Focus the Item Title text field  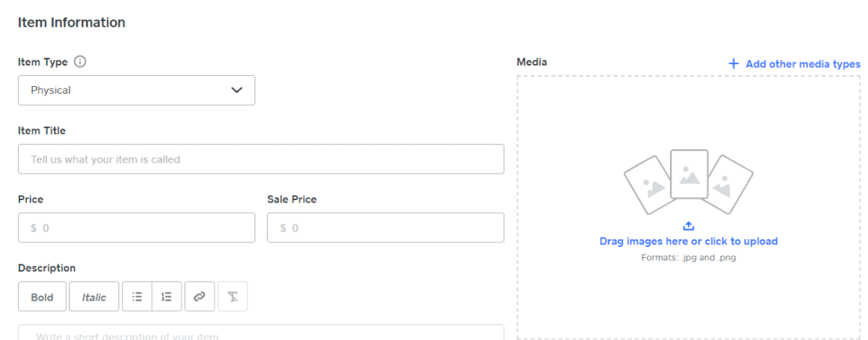tap(261, 159)
